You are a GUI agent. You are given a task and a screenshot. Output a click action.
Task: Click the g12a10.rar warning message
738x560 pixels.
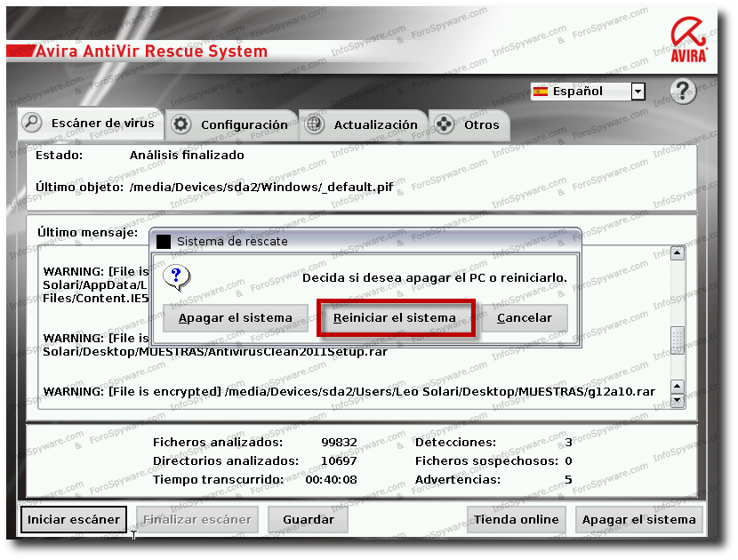[x=349, y=391]
